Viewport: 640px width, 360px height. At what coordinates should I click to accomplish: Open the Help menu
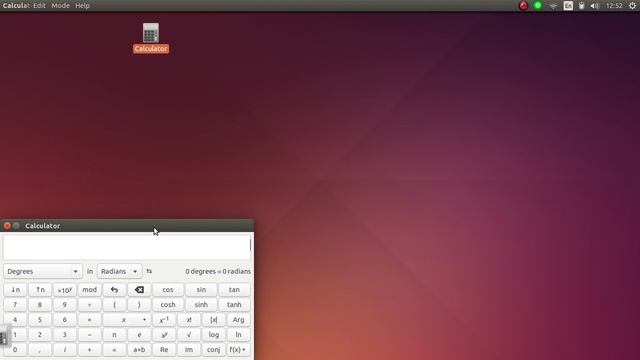(x=82, y=6)
